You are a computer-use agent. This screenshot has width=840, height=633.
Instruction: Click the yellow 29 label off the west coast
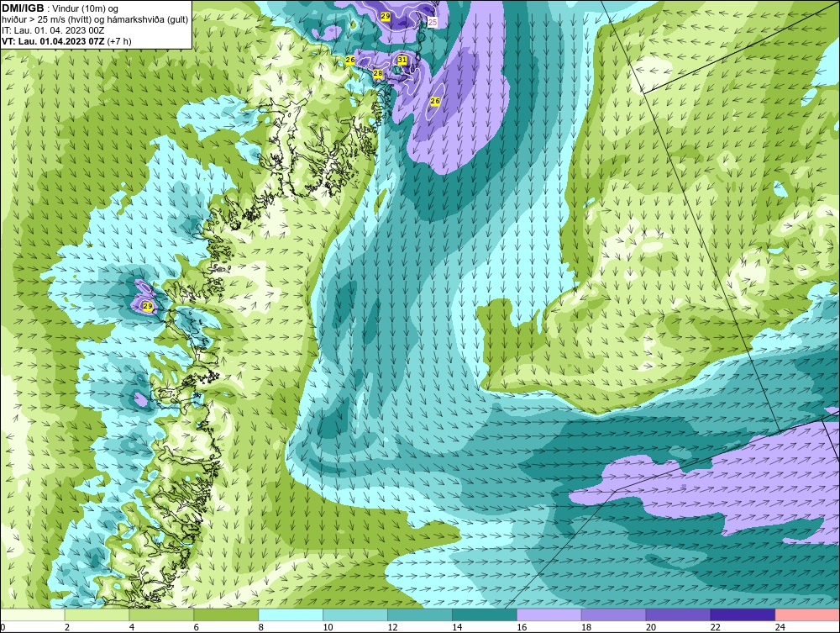(x=148, y=306)
